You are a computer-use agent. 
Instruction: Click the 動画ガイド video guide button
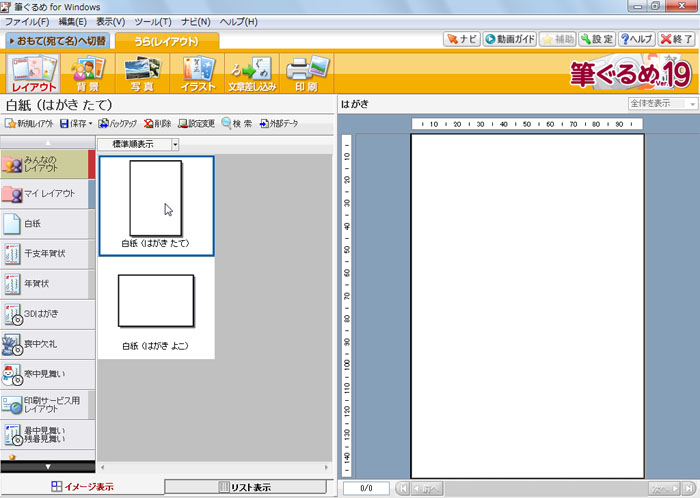pos(510,40)
